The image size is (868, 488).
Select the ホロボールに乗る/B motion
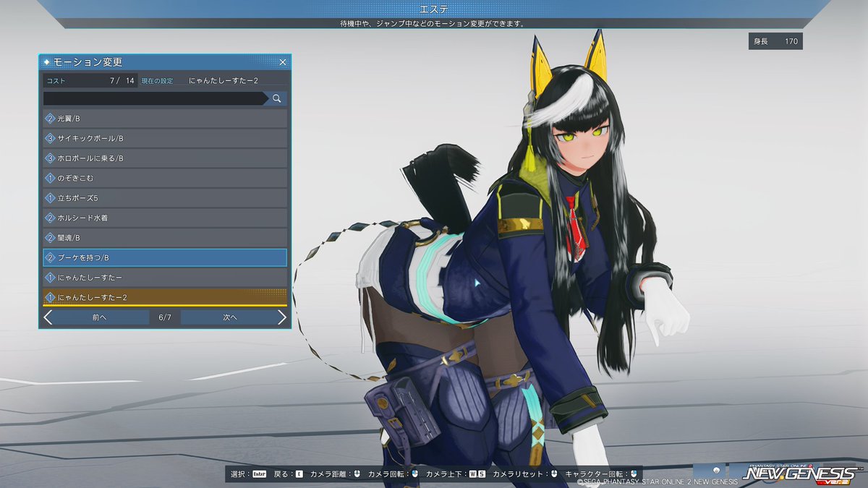click(165, 158)
